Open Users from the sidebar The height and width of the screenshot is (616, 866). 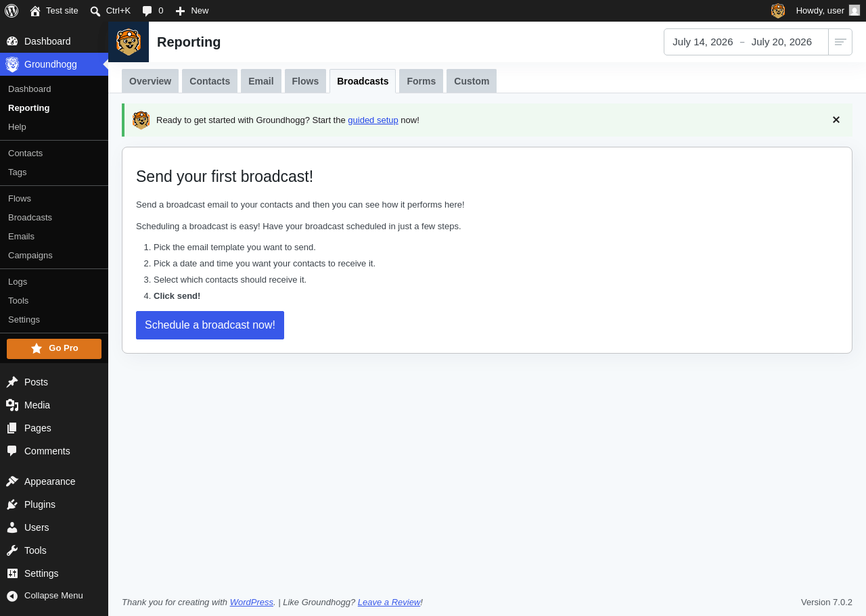[x=54, y=527]
